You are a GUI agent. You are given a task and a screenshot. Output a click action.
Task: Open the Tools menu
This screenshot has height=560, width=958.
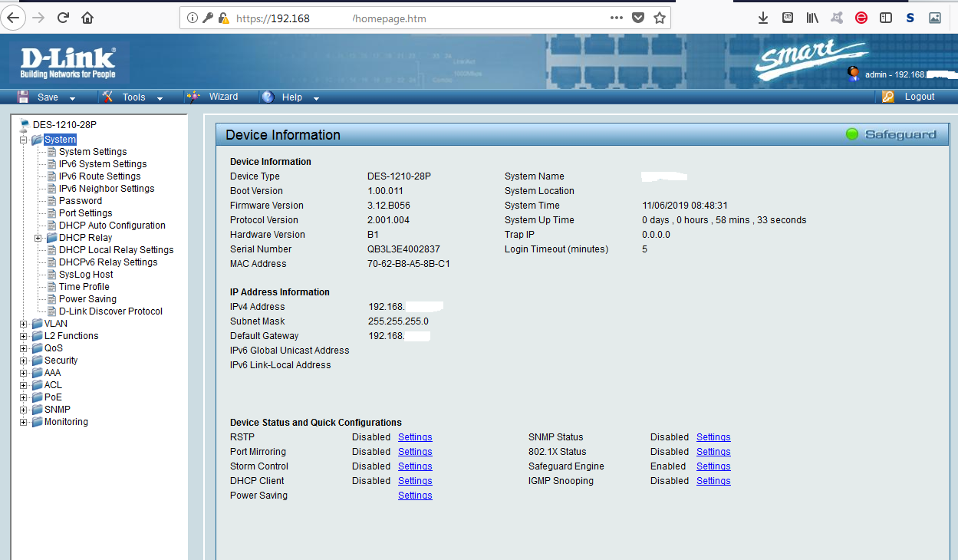[x=133, y=97]
